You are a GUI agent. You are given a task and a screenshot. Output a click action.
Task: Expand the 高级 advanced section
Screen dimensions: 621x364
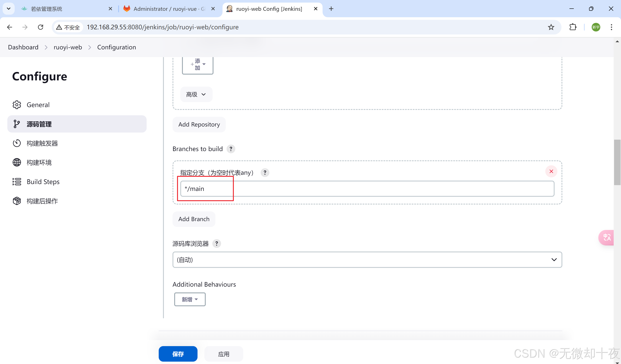coord(196,94)
